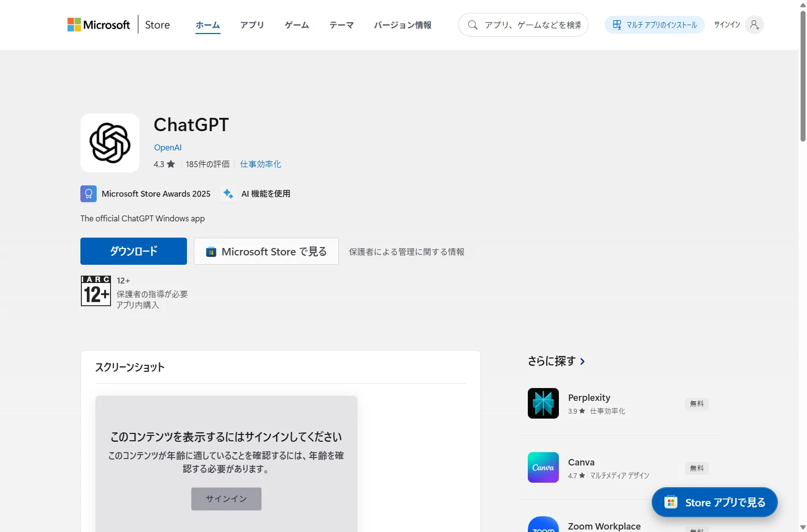
Task: Click the AI 機能を使用 label
Action: [x=266, y=194]
